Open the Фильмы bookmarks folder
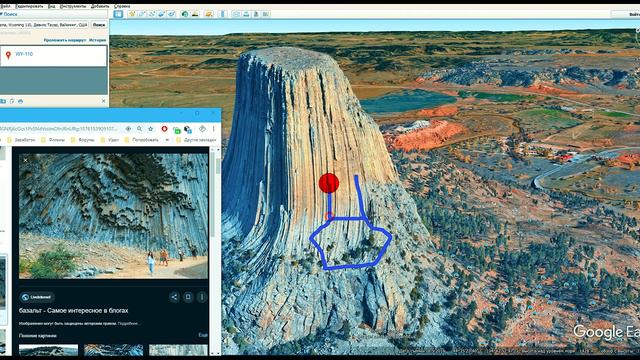Image resolution: width=640 pixels, height=360 pixels. coord(53,140)
